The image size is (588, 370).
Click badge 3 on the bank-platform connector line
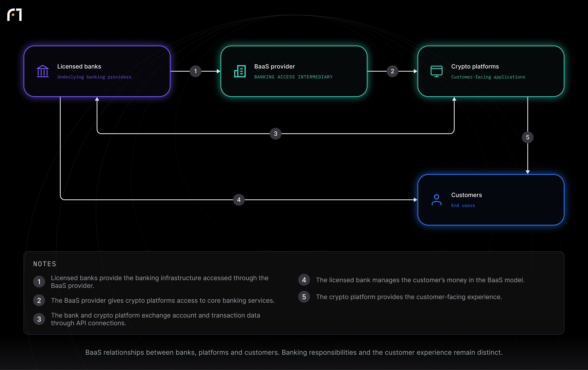click(x=275, y=134)
